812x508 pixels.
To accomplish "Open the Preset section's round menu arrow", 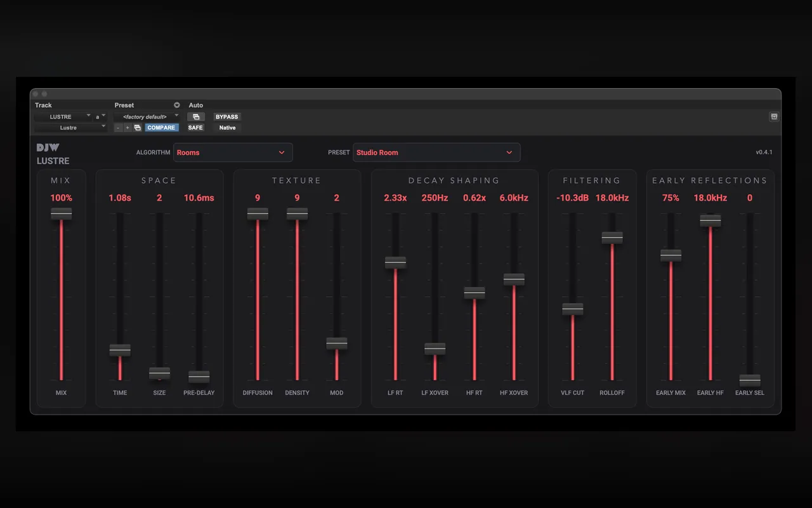I will pyautogui.click(x=177, y=105).
